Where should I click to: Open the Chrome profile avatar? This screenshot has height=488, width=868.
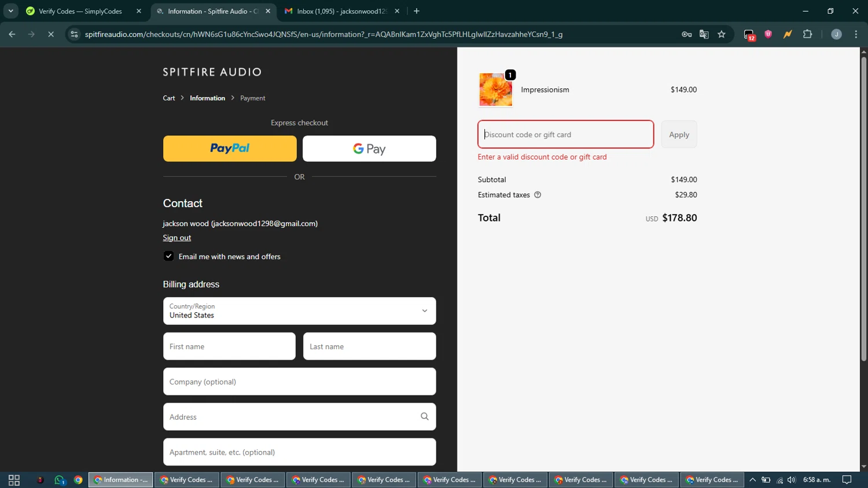[x=836, y=34]
